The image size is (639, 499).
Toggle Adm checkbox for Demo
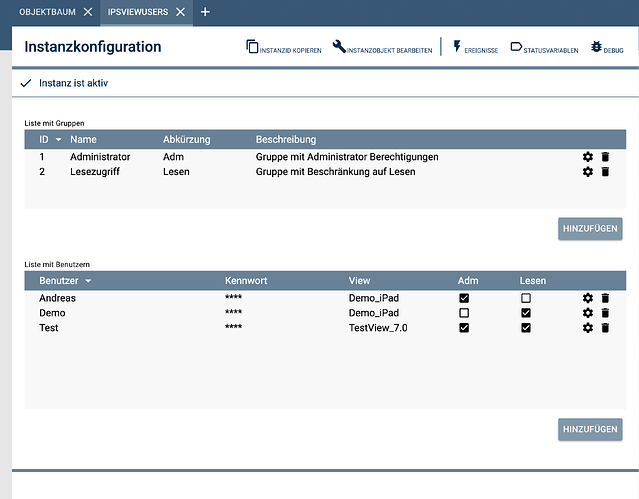click(464, 313)
